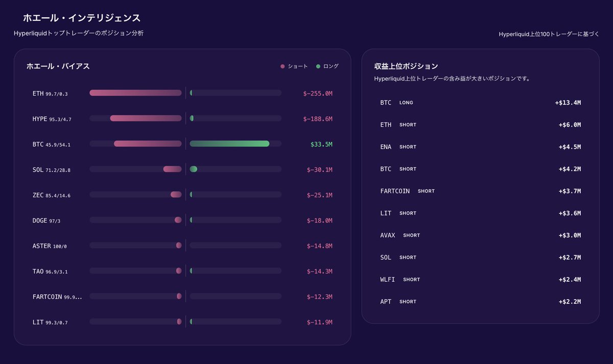Viewport: 613px width, 364px height.
Task: Click the Hyperliquid上位100トレーダーに基づく note
Action: coord(549,34)
